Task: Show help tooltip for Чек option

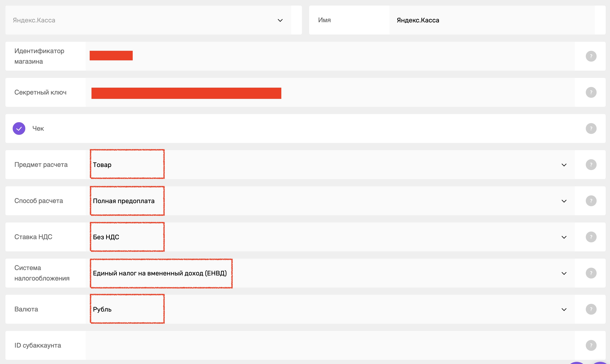Action: tap(591, 129)
